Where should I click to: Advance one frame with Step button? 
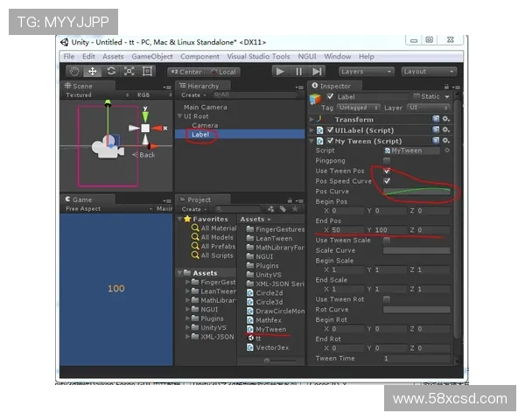pos(317,72)
